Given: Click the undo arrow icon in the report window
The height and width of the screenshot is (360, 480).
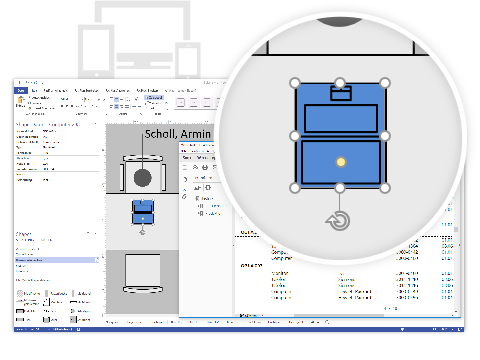Looking at the screenshot, I should click(185, 179).
